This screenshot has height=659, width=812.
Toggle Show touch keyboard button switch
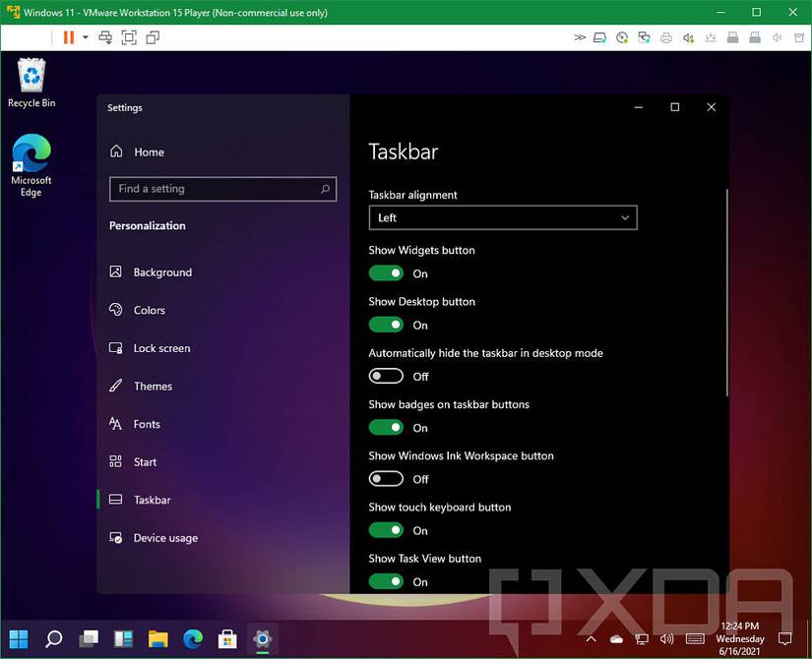tap(387, 530)
